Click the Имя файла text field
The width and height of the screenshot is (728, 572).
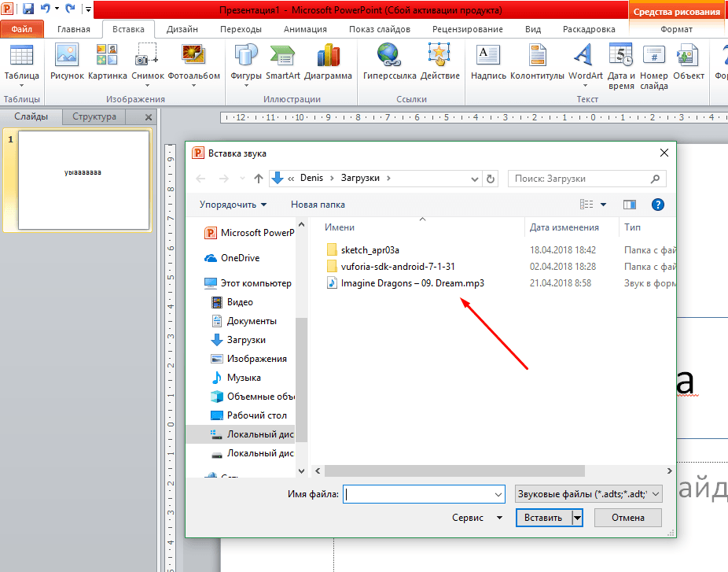tap(419, 494)
